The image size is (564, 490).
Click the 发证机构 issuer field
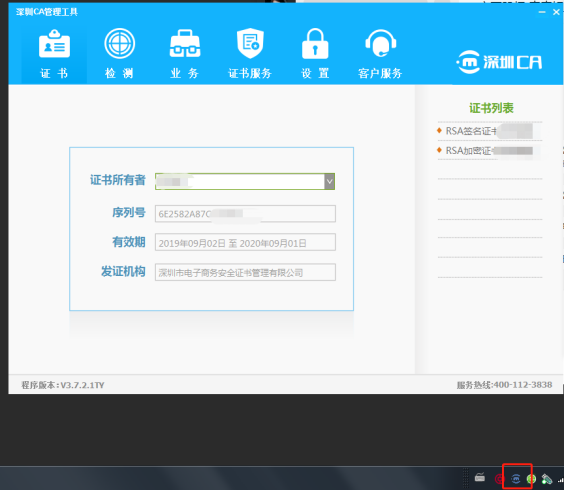(245, 272)
